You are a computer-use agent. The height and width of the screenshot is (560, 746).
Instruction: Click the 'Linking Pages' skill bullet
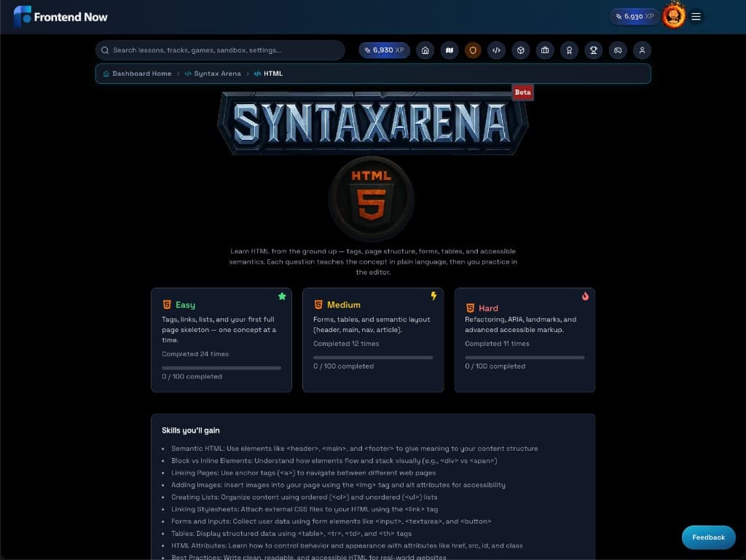[304, 473]
